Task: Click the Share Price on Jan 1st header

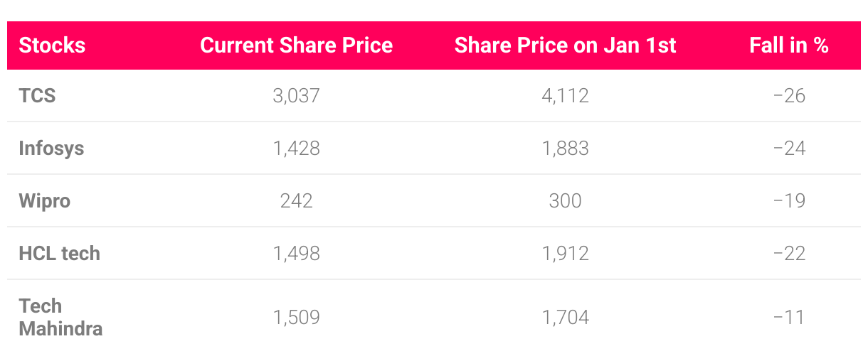Action: point(565,45)
